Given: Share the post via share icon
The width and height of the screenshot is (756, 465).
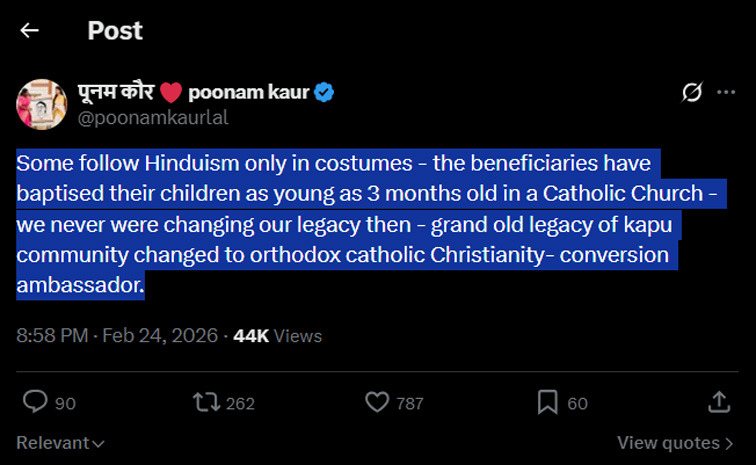Looking at the screenshot, I should [718, 402].
